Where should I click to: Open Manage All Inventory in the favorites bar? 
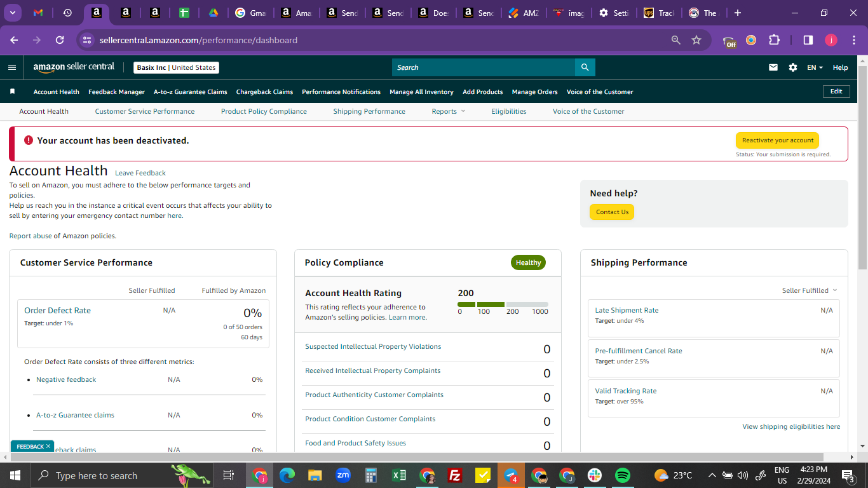pos(421,91)
